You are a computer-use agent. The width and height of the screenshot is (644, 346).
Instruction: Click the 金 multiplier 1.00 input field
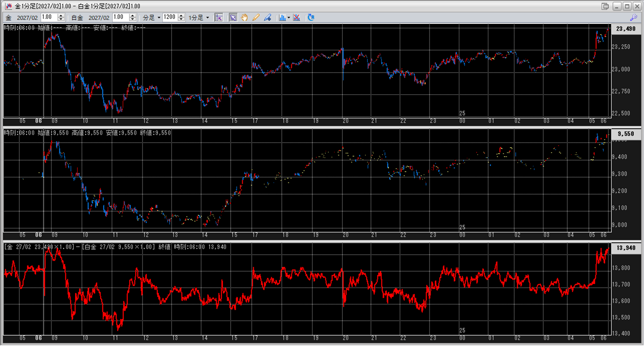click(49, 17)
